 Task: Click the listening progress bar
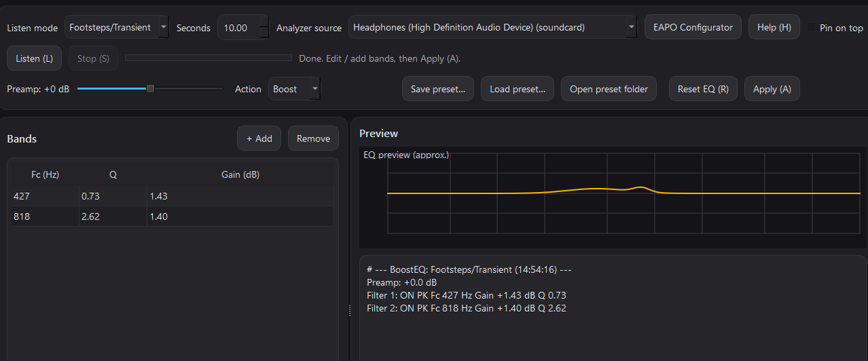[209, 58]
